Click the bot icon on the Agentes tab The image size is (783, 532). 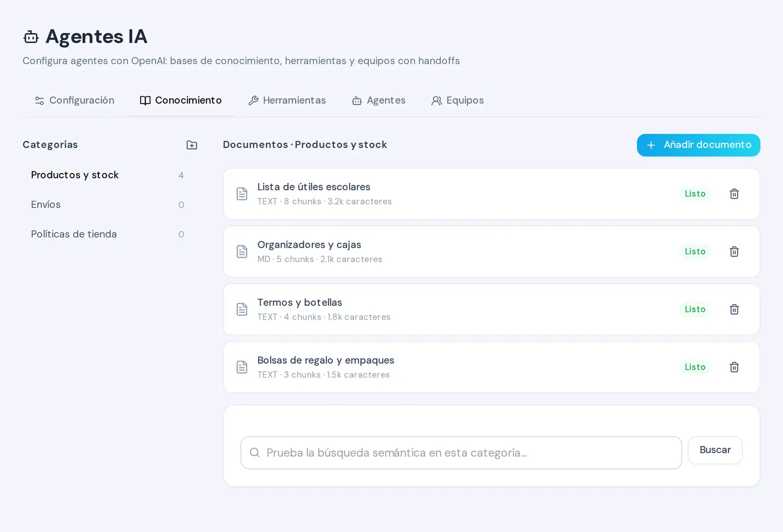pos(357,101)
